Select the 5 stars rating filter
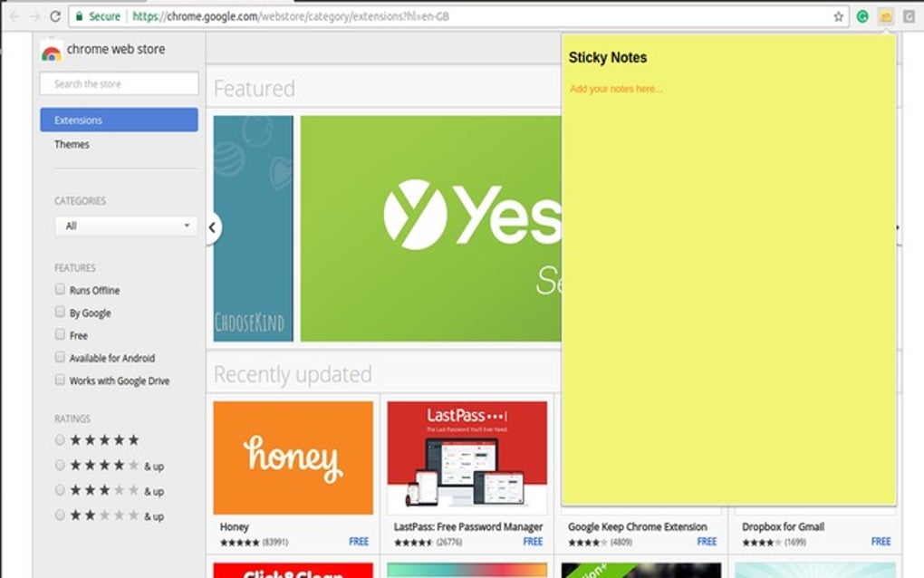 [60, 439]
